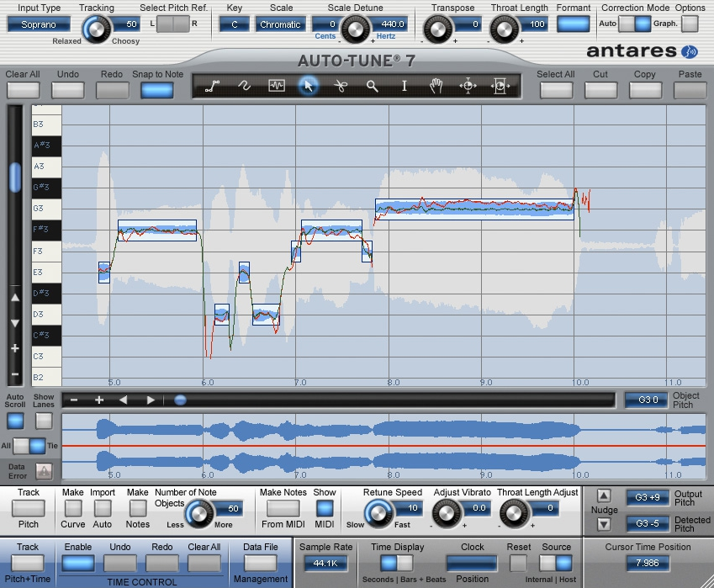Select the I-Beam tool
This screenshot has height=588, width=714.
click(404, 86)
